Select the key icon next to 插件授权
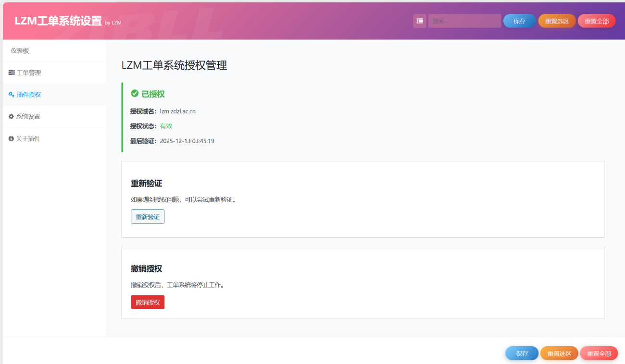Image resolution: width=625 pixels, height=364 pixels. click(x=11, y=94)
